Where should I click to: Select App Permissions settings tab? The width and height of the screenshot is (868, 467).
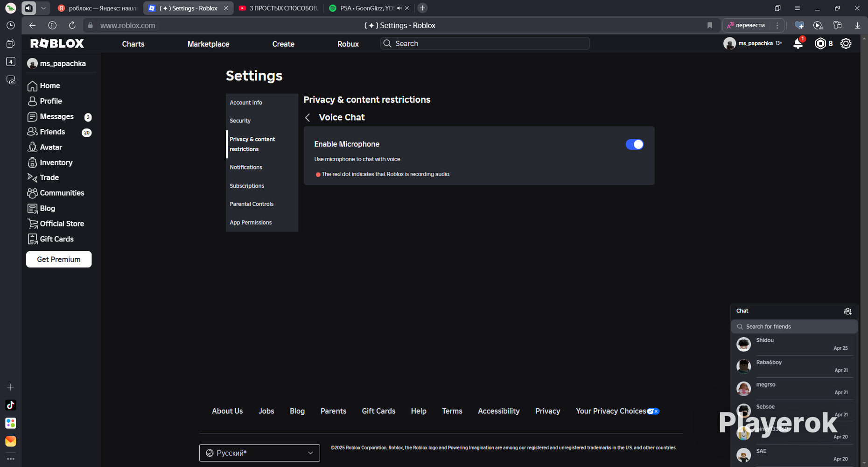262,222
